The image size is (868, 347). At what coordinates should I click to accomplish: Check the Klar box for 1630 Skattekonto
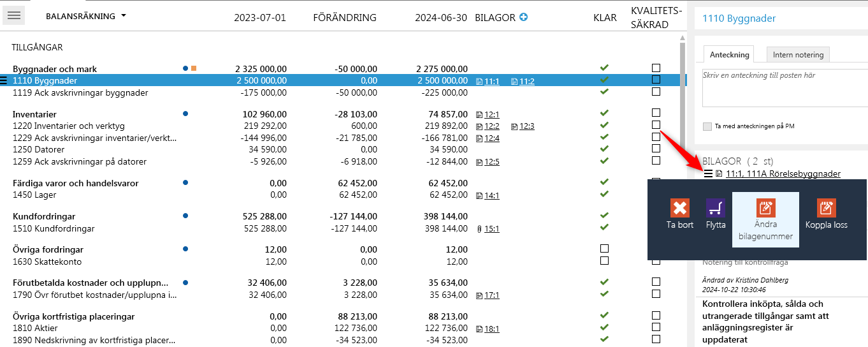pyautogui.click(x=605, y=261)
